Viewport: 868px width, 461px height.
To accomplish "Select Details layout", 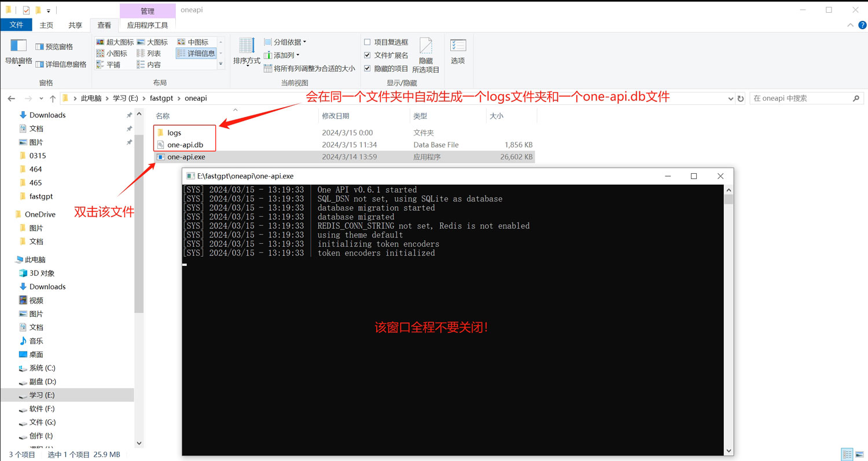I will click(196, 53).
